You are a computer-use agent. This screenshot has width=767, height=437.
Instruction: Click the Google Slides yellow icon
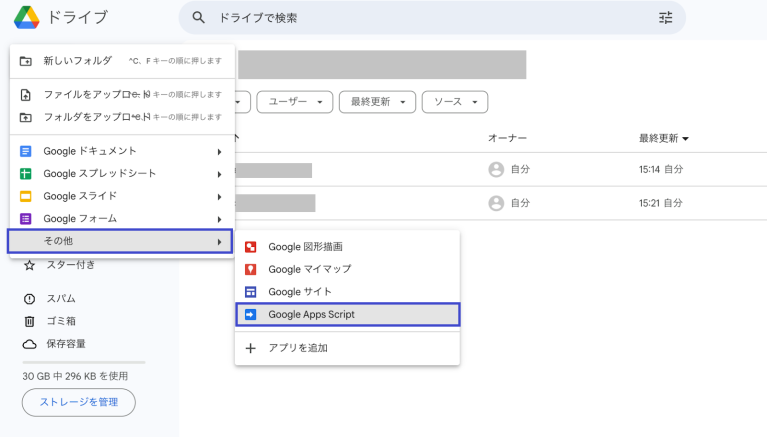25,196
